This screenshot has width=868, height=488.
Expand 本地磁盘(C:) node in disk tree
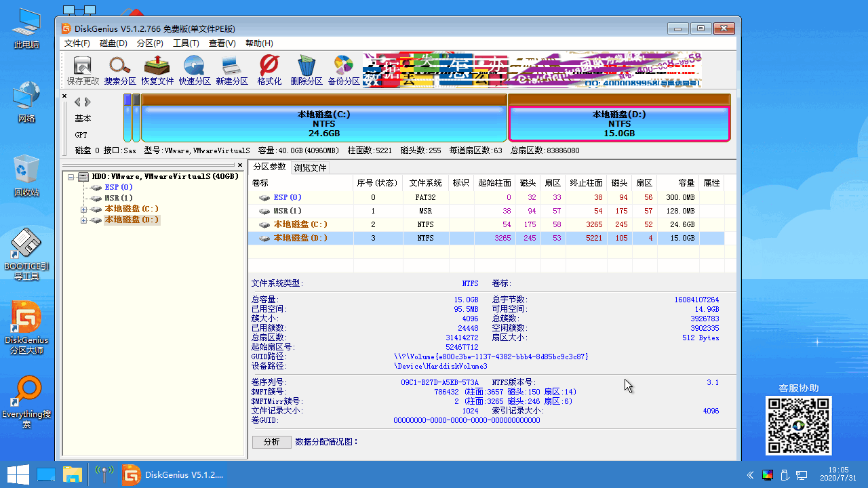[x=83, y=209]
